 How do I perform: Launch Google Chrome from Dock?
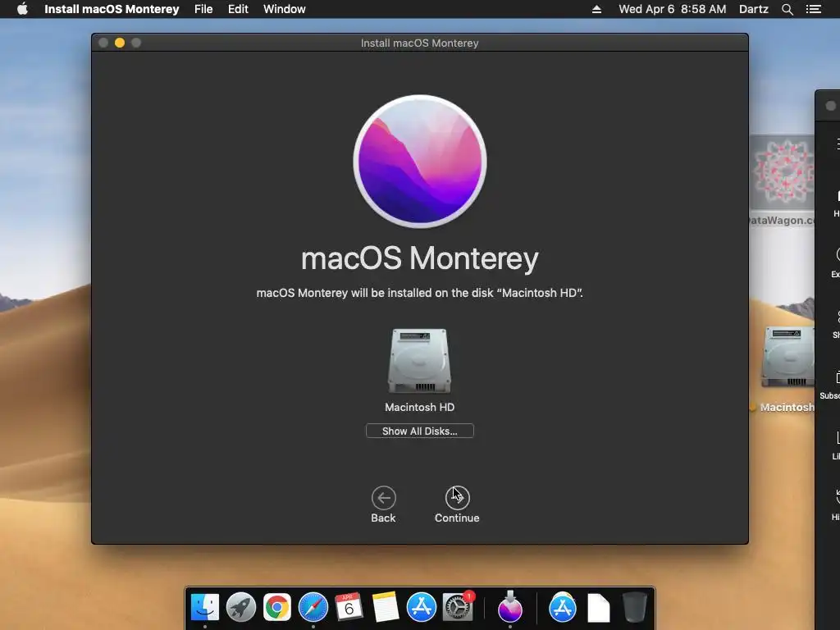click(277, 608)
